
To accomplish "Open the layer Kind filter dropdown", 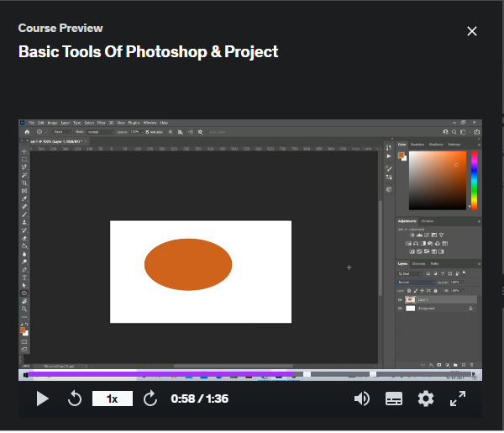I will pos(410,274).
